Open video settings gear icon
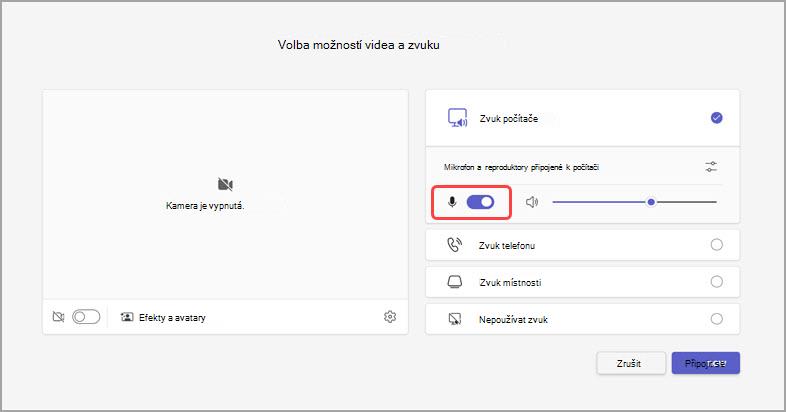The height and width of the screenshot is (412, 786). [390, 317]
